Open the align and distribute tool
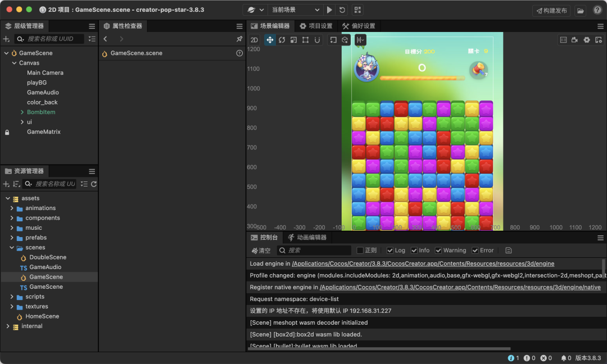This screenshot has height=364, width=607. click(360, 40)
